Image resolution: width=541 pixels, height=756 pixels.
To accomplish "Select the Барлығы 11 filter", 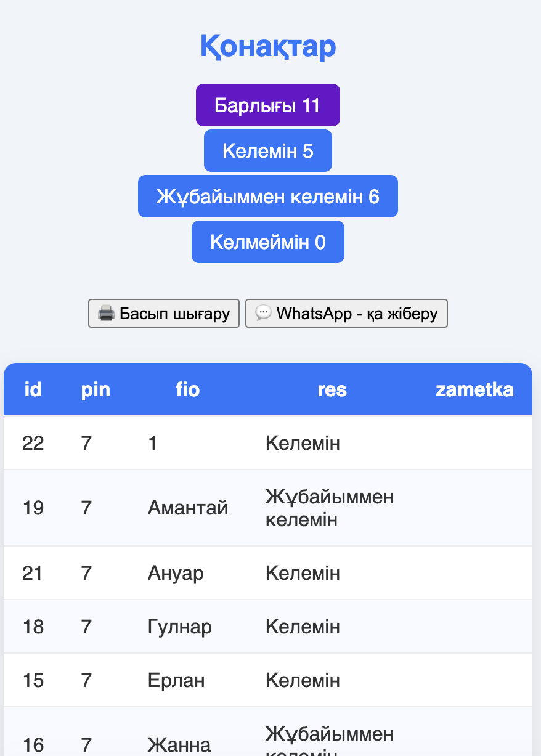I will point(267,105).
